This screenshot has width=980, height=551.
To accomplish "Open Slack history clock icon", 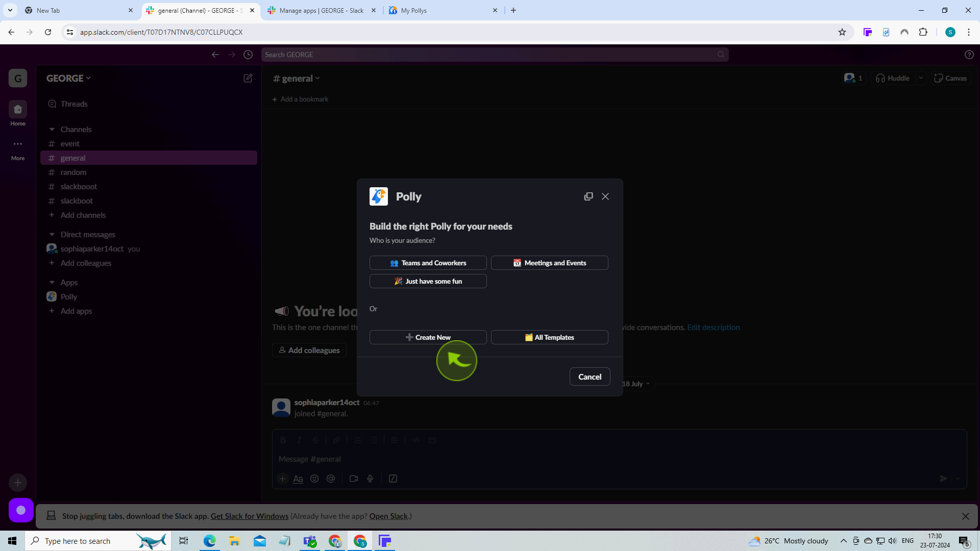I will tap(248, 55).
